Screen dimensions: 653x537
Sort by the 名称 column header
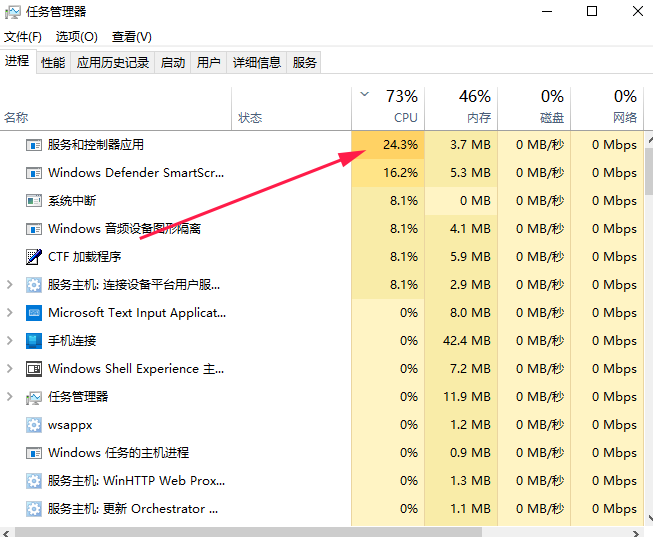(x=115, y=109)
